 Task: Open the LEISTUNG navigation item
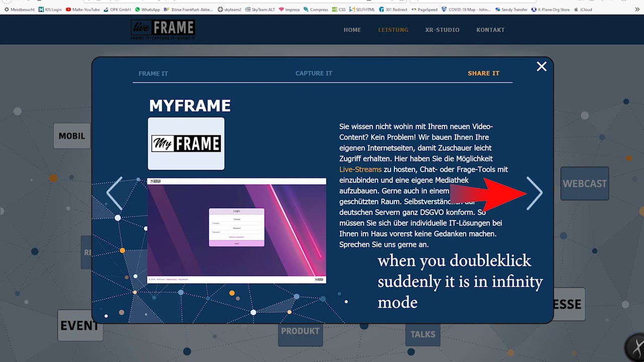click(x=393, y=30)
